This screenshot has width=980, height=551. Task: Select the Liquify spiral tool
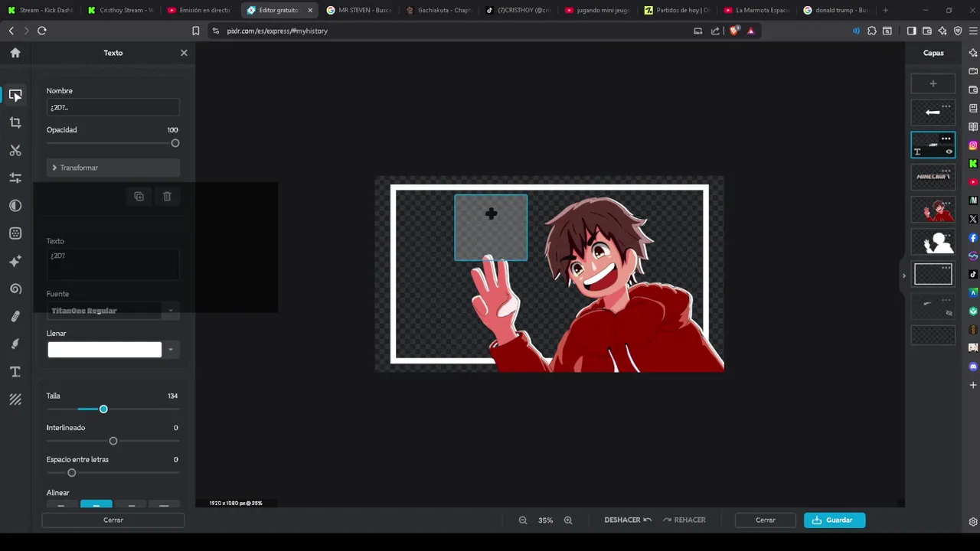[15, 289]
